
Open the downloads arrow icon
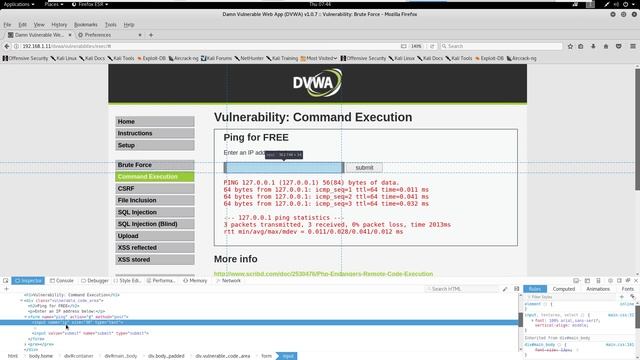(x=593, y=46)
